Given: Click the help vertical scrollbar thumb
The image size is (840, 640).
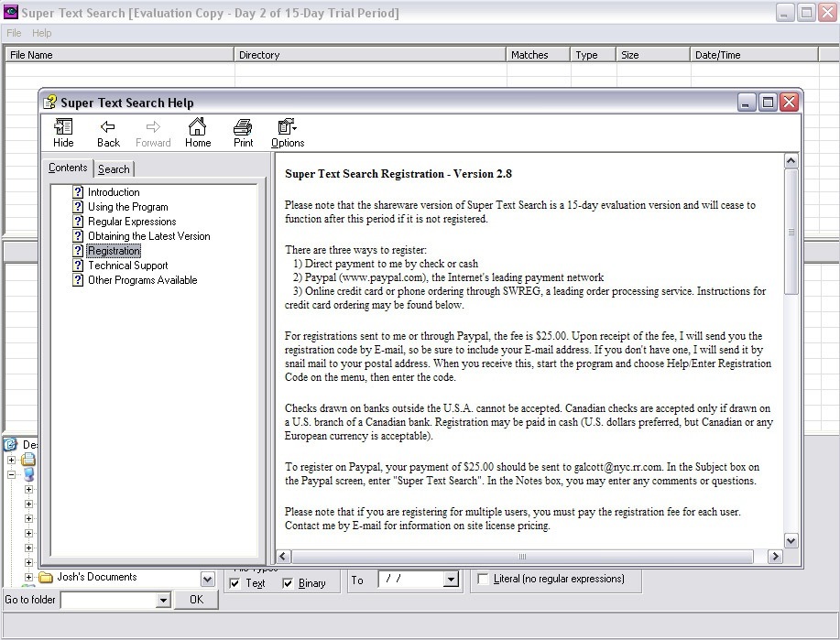Looking at the screenshot, I should coord(791,232).
